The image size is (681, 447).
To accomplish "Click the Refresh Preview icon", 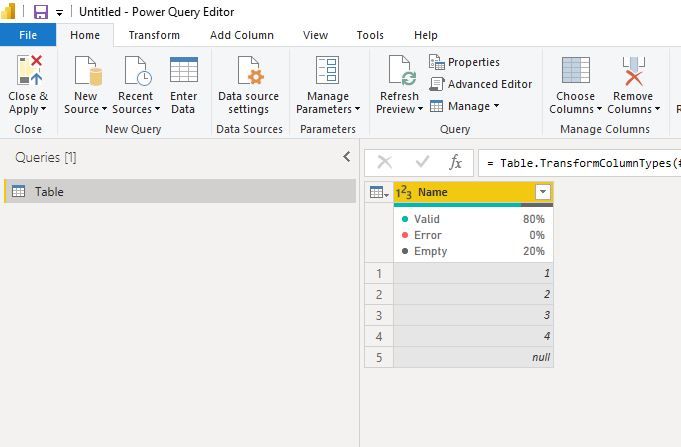I will click(402, 70).
